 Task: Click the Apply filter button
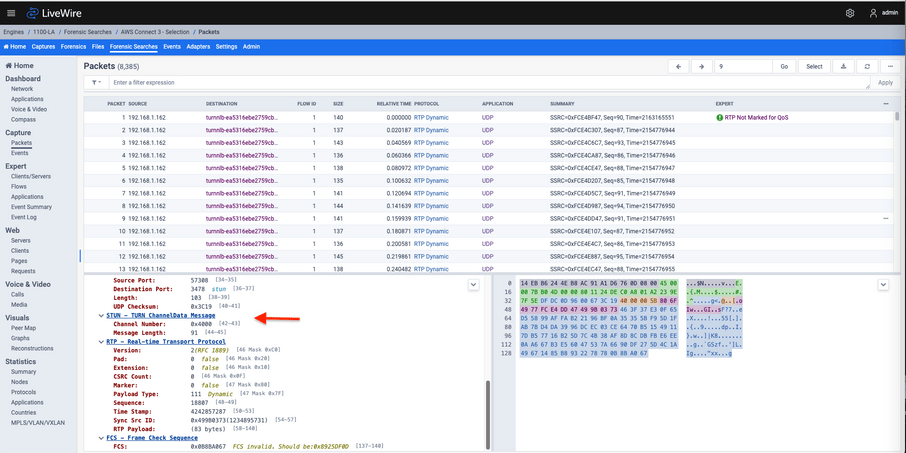tap(885, 83)
